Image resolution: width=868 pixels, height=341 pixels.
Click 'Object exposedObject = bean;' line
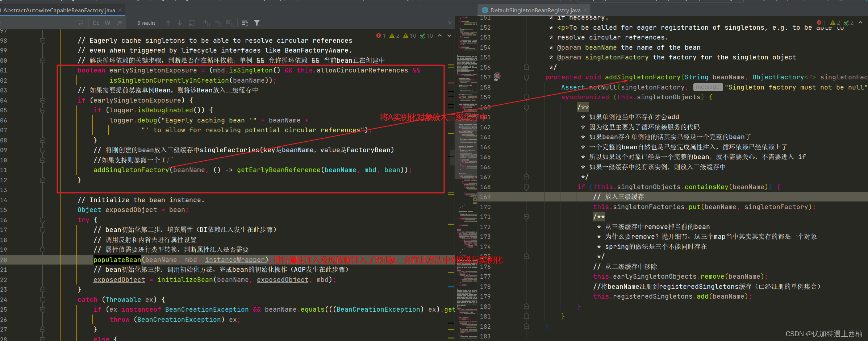click(133, 210)
